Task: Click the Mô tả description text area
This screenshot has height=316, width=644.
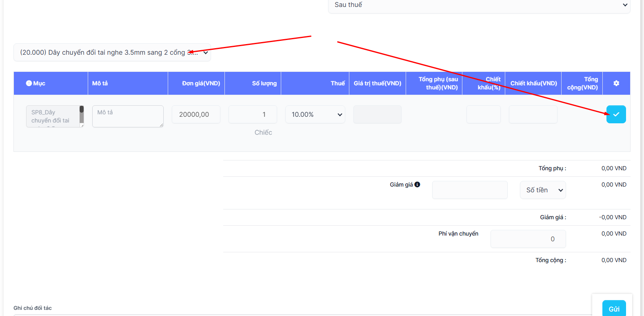Action: tap(128, 116)
